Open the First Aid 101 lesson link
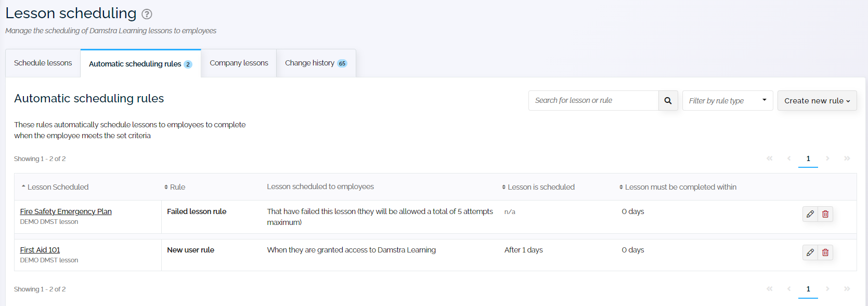The width and height of the screenshot is (868, 306). click(x=40, y=249)
